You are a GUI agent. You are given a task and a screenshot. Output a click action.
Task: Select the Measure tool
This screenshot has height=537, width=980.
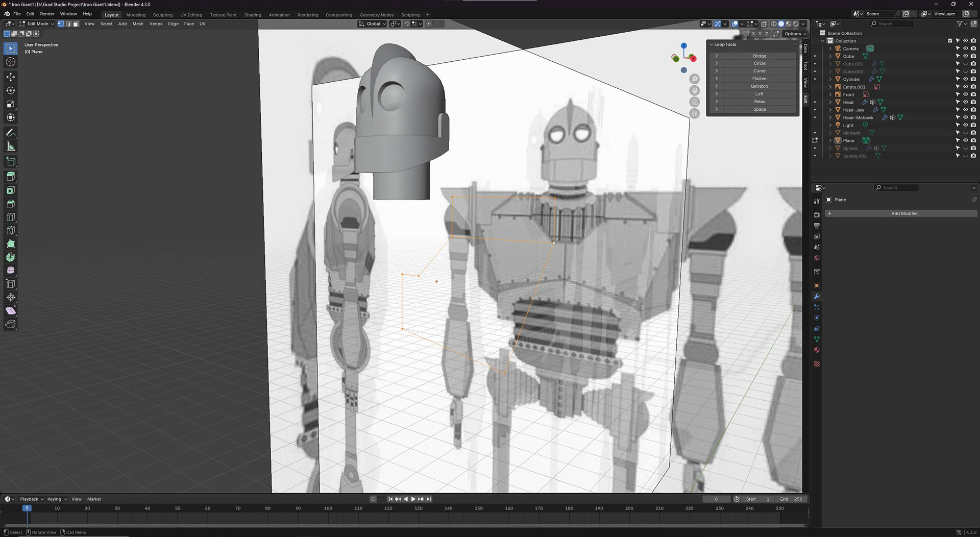[x=11, y=147]
